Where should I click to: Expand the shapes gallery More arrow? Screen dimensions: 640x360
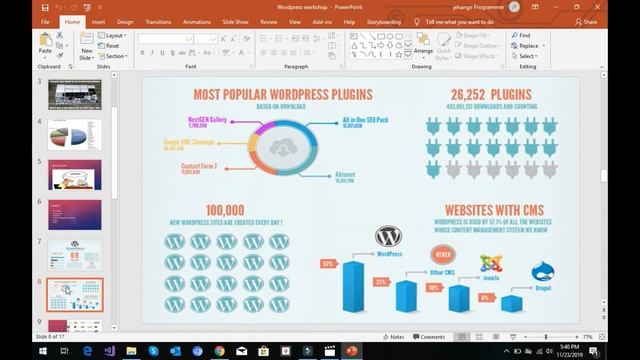408,55
